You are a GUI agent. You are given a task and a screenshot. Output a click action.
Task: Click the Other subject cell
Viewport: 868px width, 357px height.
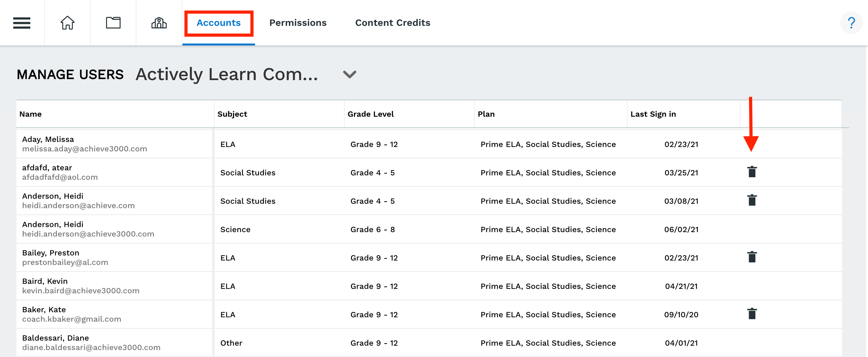point(231,343)
